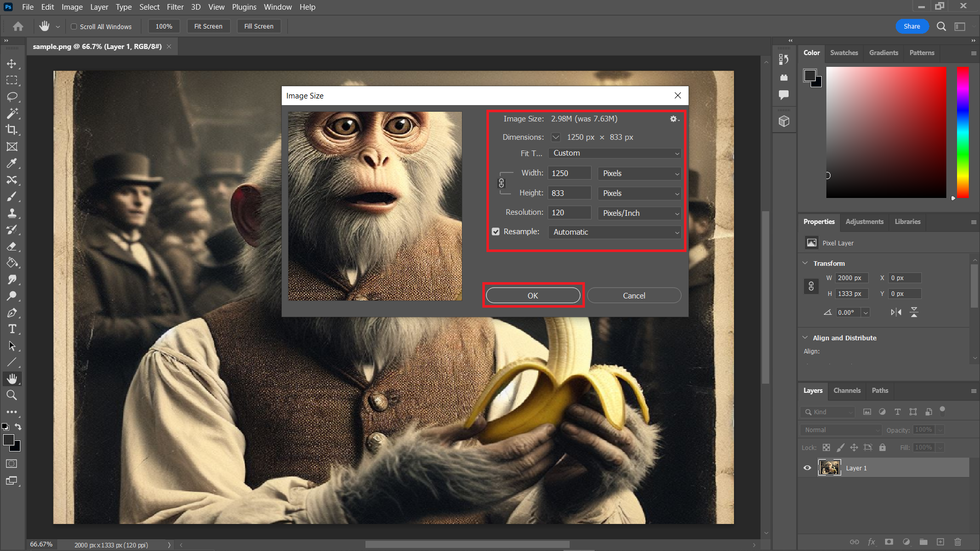Activate the Eyedropper tool
The height and width of the screenshot is (551, 980).
(12, 163)
